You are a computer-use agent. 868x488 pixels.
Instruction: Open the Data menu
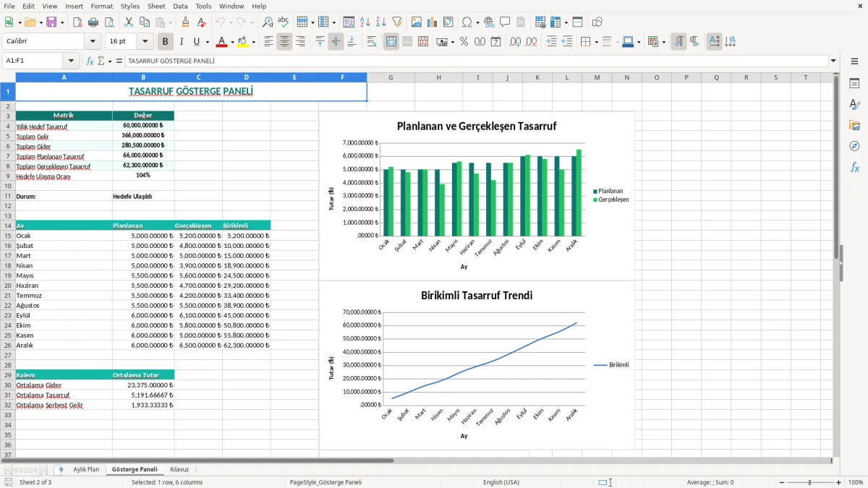click(x=180, y=6)
